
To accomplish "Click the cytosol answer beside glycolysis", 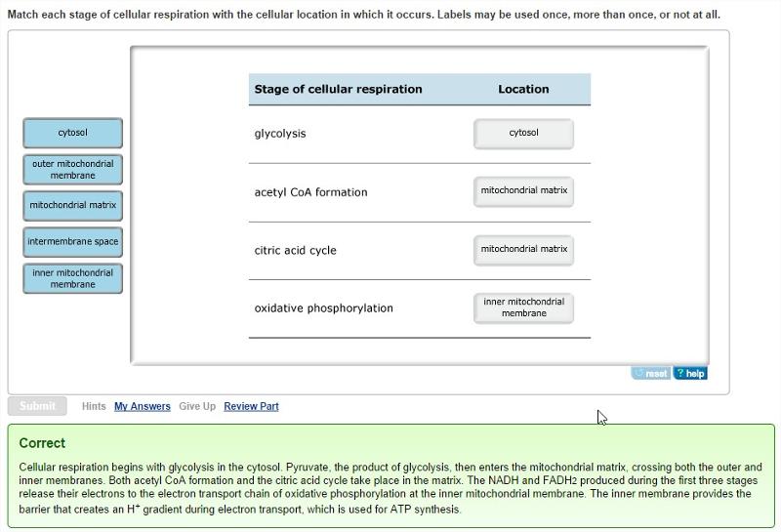I will click(x=523, y=134).
